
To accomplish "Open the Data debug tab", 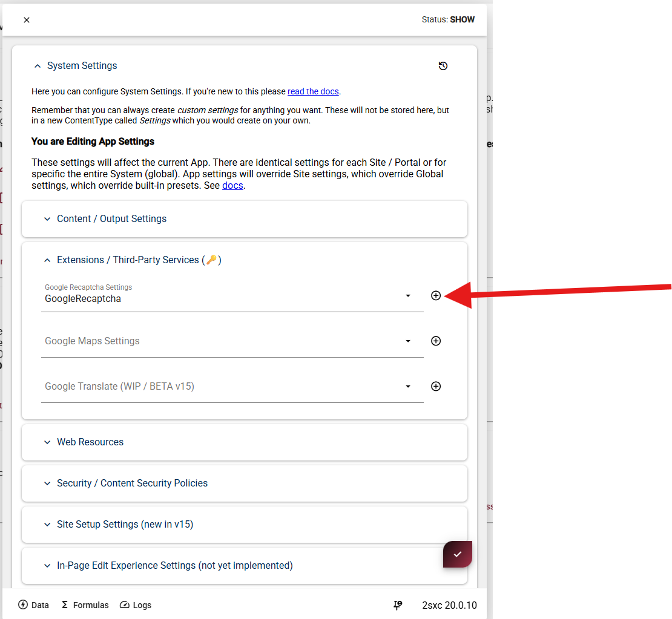I will click(x=34, y=605).
